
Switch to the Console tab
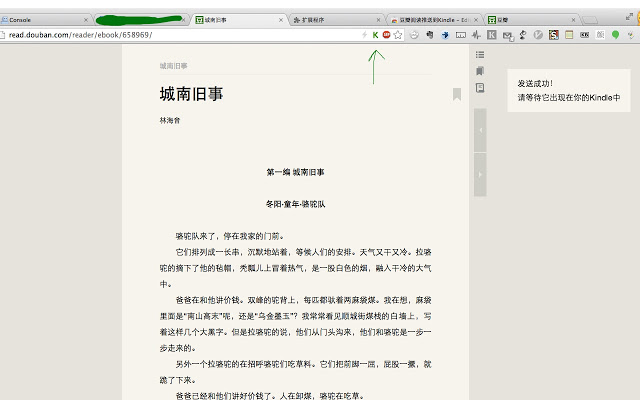pyautogui.click(x=44, y=20)
